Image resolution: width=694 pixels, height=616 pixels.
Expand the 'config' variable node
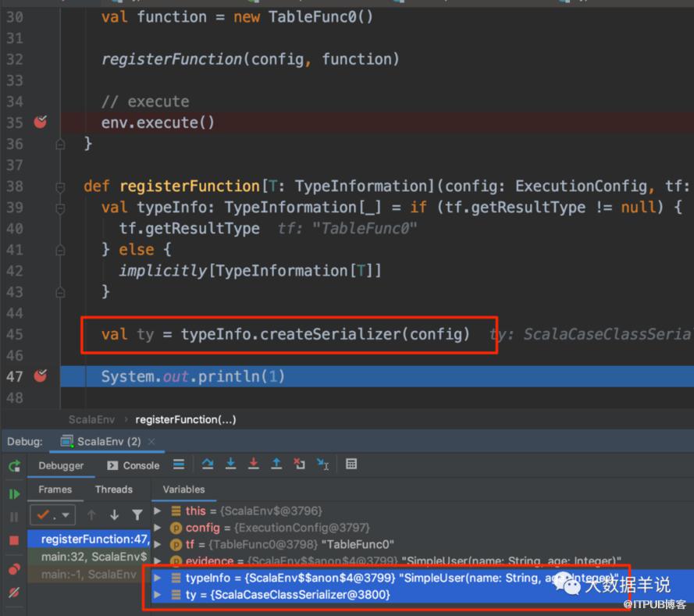click(157, 528)
